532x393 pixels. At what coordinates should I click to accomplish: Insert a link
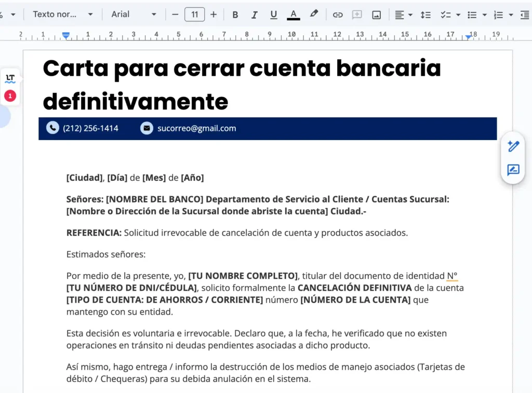pos(338,14)
